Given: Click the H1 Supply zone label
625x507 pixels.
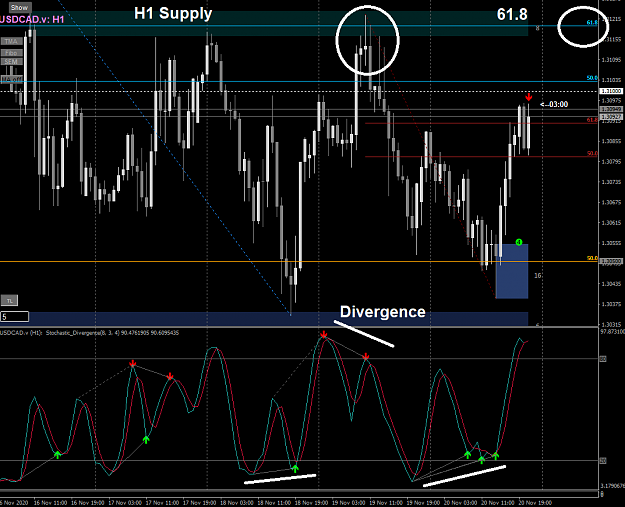Looking at the screenshot, I should (173, 14).
